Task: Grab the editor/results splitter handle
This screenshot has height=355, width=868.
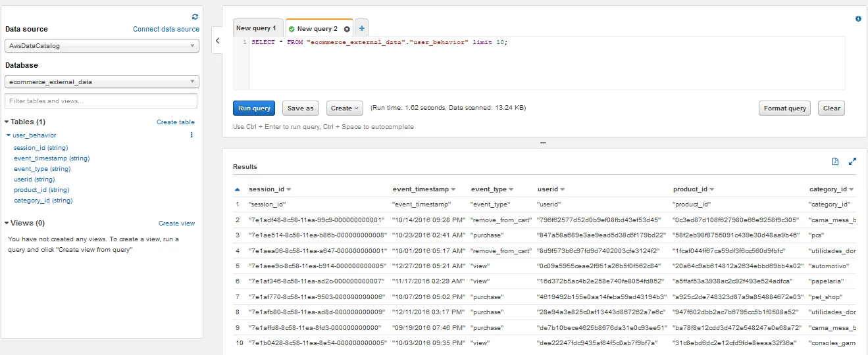Action: coord(543,142)
